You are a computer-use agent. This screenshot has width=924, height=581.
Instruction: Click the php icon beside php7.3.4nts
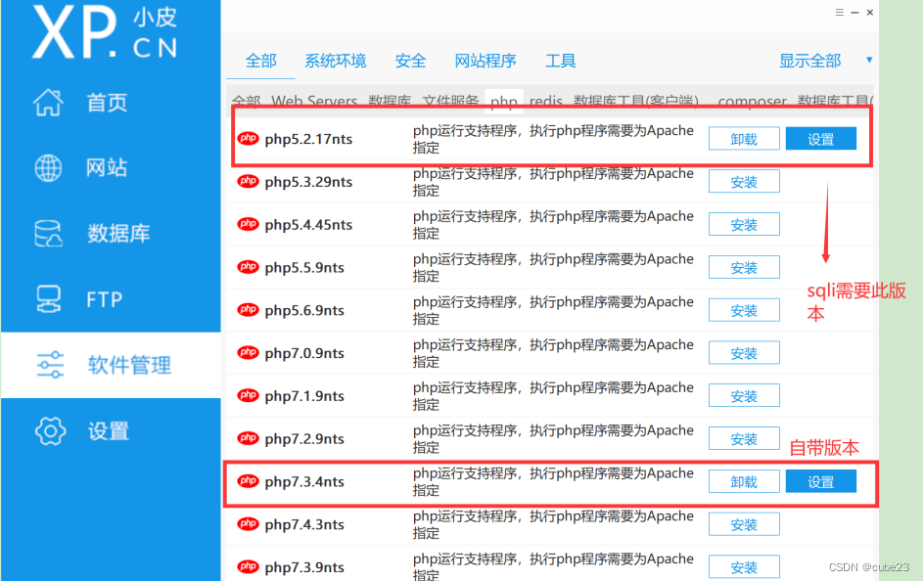248,481
